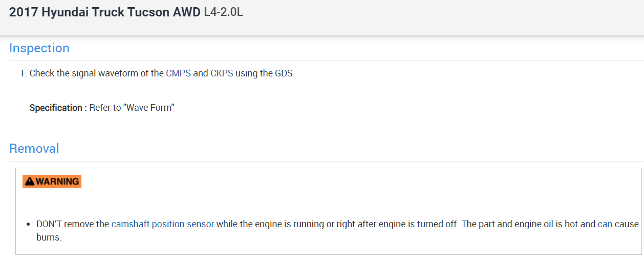644x259 pixels.
Task: Open the CMPS link
Action: [178, 73]
